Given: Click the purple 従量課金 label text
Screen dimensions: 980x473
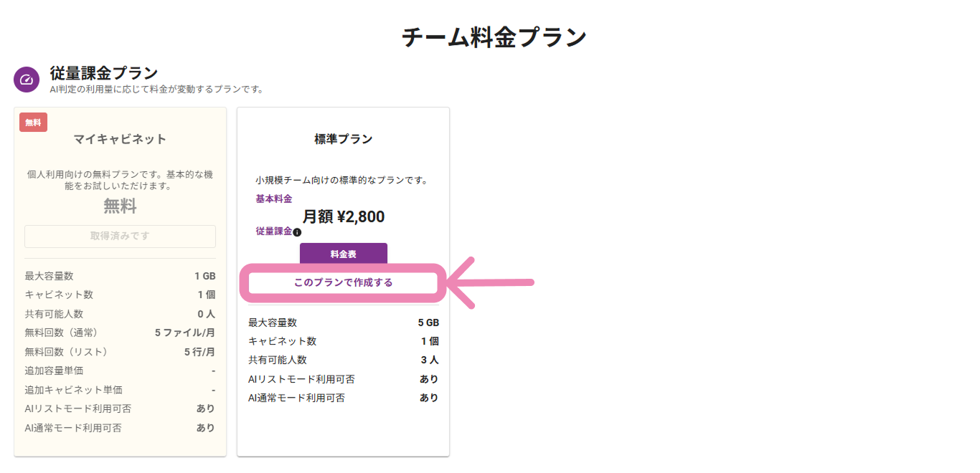Looking at the screenshot, I should pos(273,231).
